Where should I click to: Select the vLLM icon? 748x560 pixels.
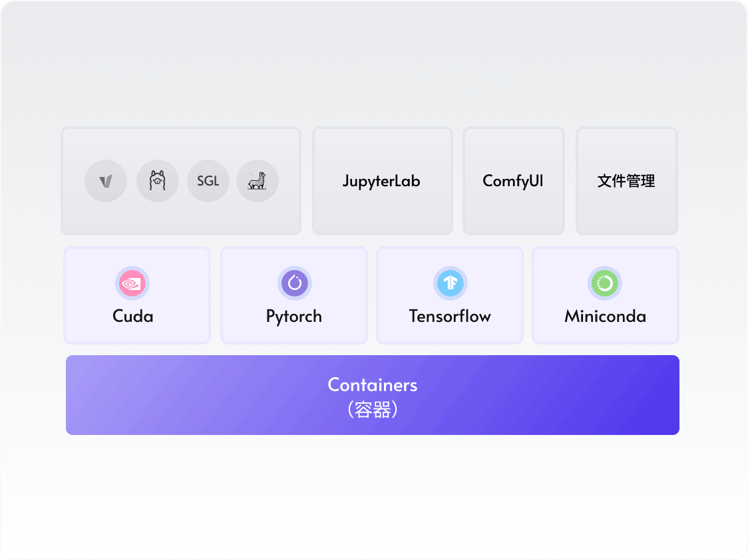(105, 180)
